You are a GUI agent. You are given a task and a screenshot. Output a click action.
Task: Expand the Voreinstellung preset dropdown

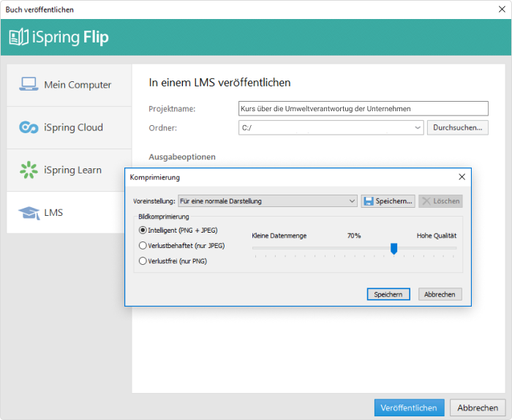(x=268, y=201)
